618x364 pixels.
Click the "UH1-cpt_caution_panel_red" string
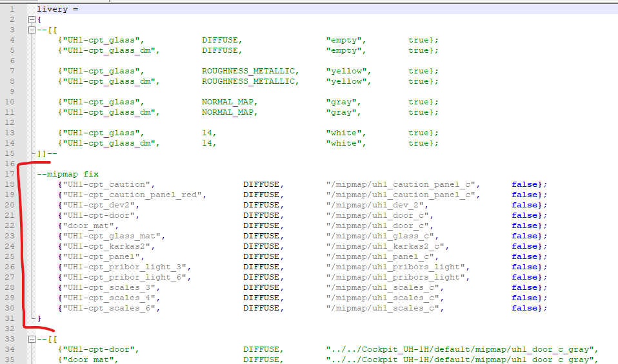[x=132, y=195]
